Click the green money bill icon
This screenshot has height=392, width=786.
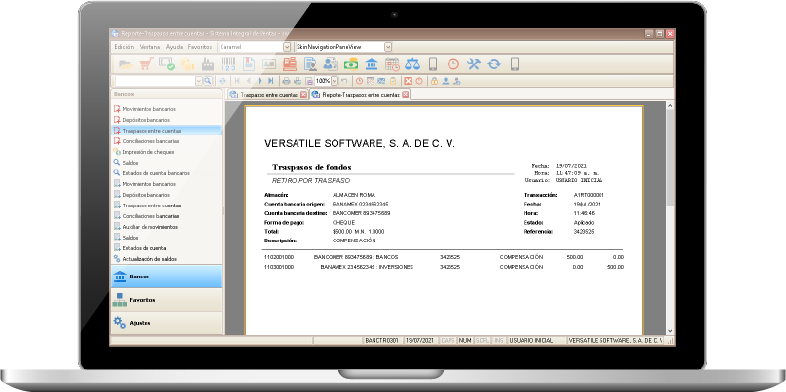point(351,64)
